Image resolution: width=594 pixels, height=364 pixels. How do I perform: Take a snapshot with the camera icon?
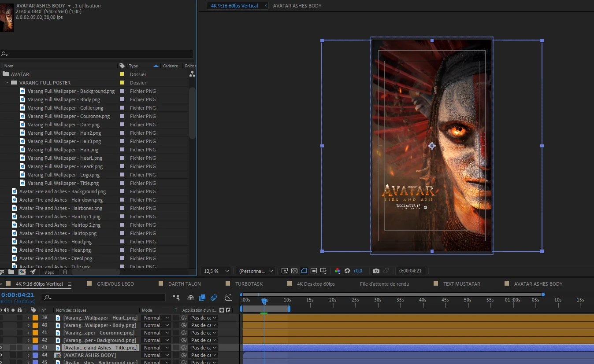click(376, 271)
